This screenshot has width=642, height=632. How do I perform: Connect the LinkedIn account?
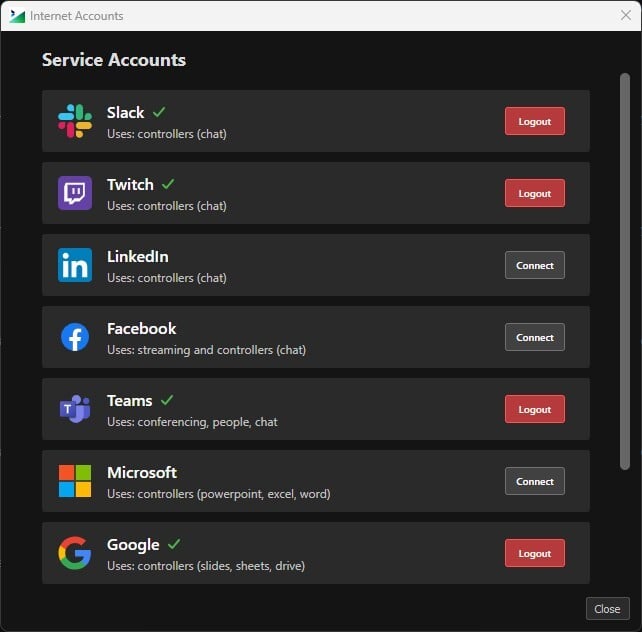(535, 265)
